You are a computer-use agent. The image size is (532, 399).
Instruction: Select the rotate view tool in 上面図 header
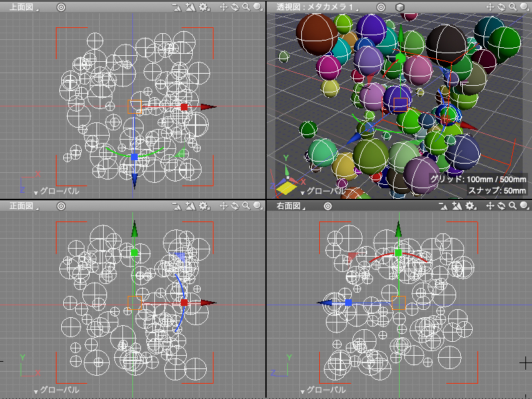[x=235, y=7]
